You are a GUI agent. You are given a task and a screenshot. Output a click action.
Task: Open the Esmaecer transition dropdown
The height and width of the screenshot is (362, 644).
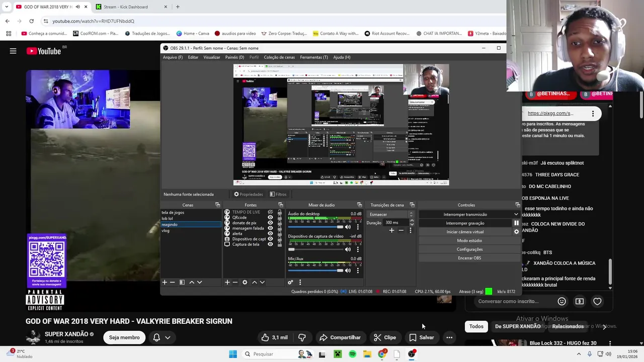pyautogui.click(x=390, y=214)
